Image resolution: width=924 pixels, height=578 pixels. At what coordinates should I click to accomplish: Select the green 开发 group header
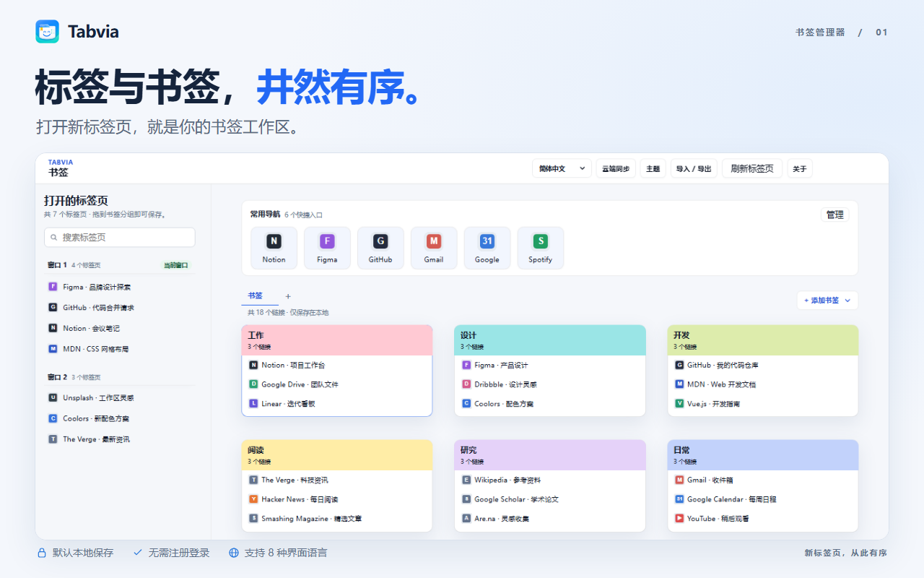tap(763, 340)
